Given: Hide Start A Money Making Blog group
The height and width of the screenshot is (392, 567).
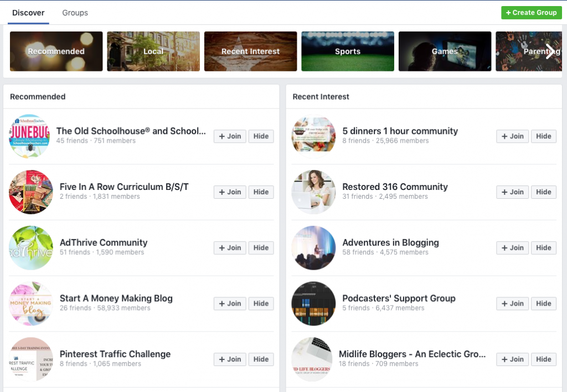Looking at the screenshot, I should tap(261, 303).
